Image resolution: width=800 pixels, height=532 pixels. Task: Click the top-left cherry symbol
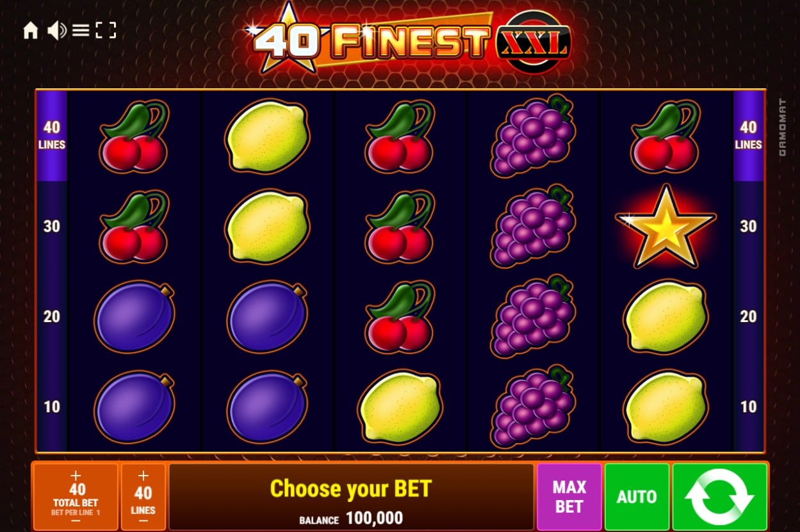pos(134,136)
